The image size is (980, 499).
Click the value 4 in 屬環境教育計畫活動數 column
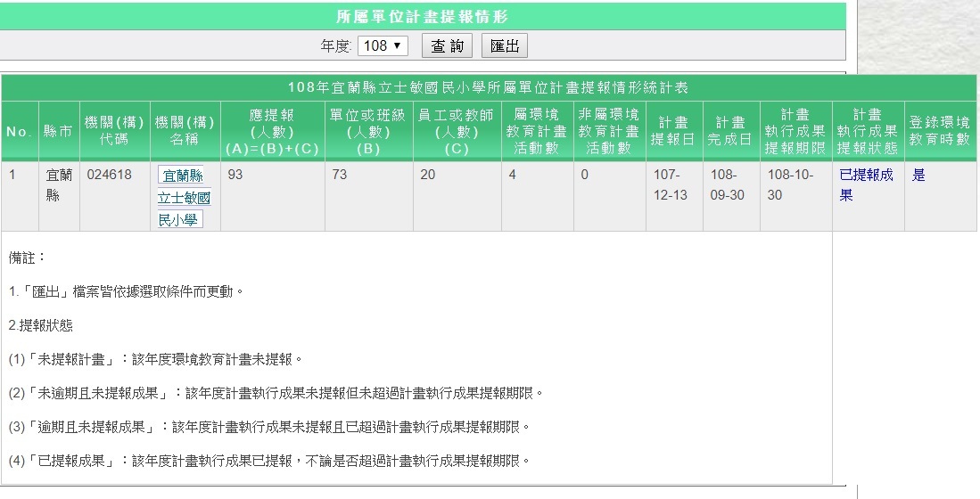512,175
